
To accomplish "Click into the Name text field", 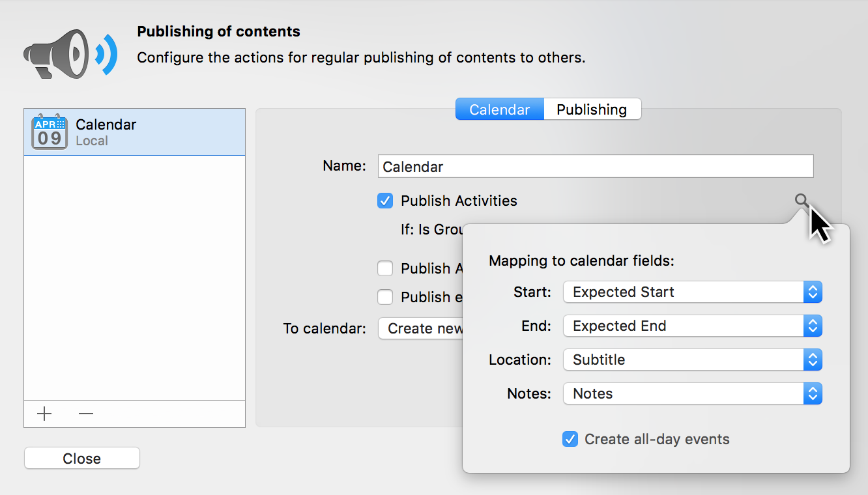I will click(595, 167).
